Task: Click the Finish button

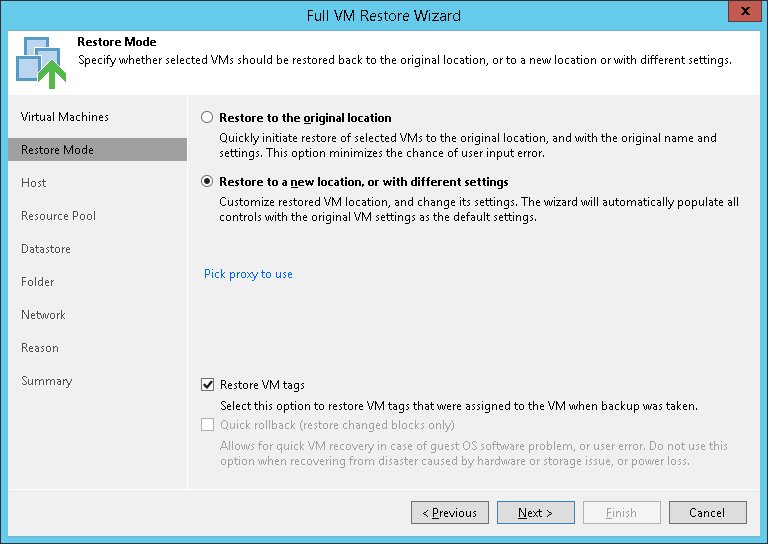Action: coord(621,513)
